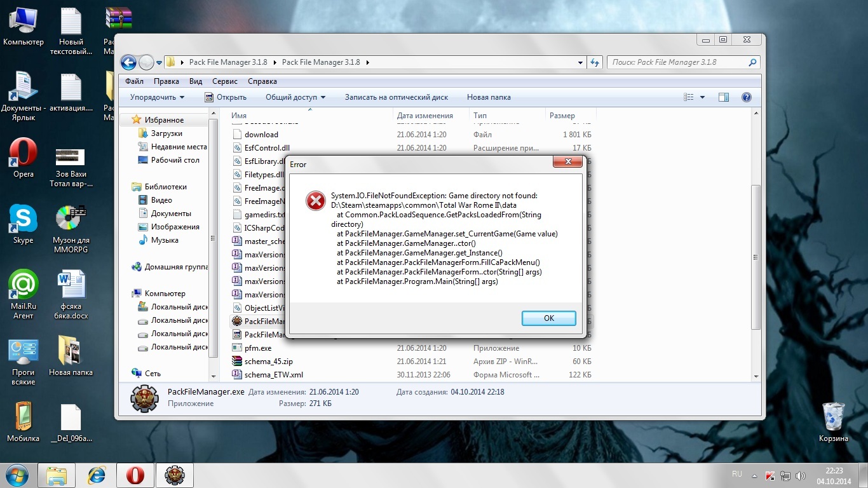Select pfm.exe file

258,348
